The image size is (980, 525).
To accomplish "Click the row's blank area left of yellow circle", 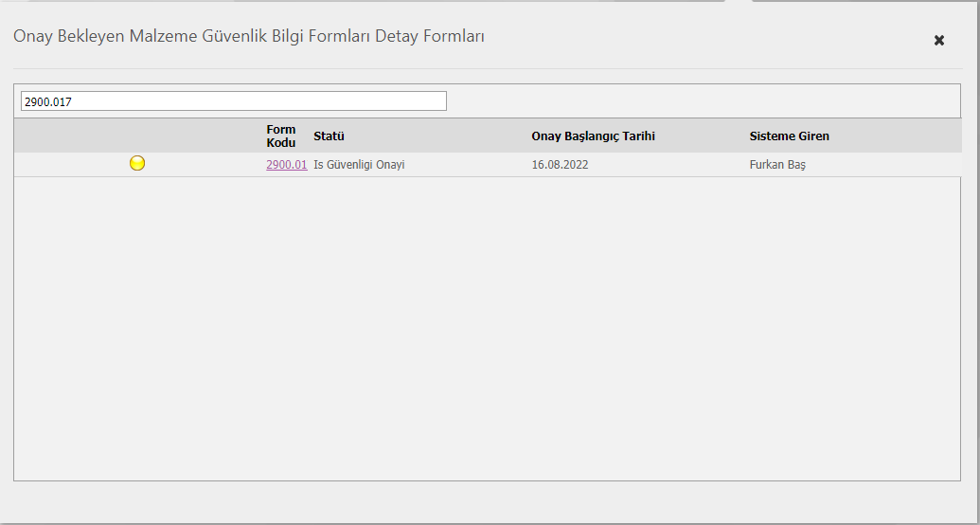I will pyautogui.click(x=66, y=165).
